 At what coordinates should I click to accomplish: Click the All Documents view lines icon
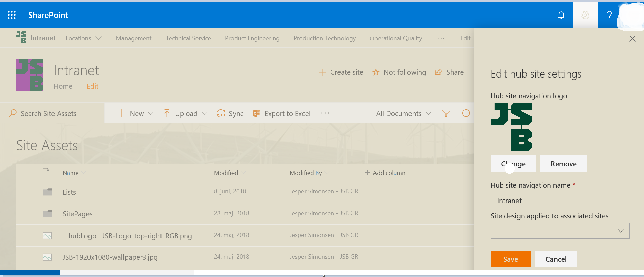368,113
